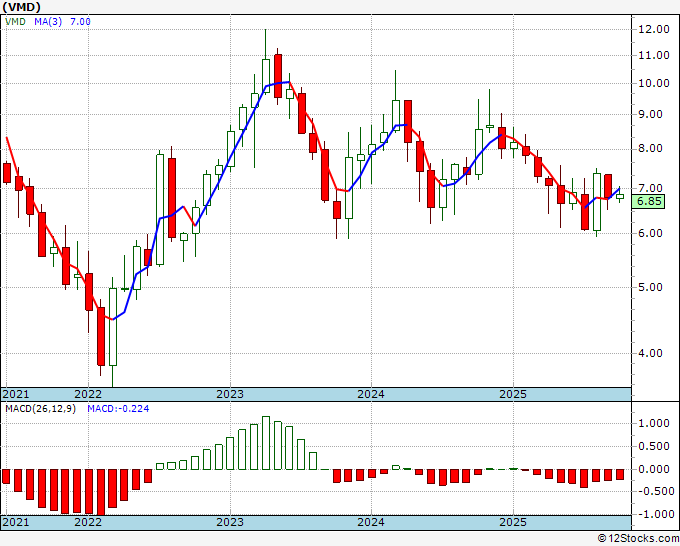Click the 9.00 price axis label
Viewport: 680px width, 546px height.
[650, 114]
